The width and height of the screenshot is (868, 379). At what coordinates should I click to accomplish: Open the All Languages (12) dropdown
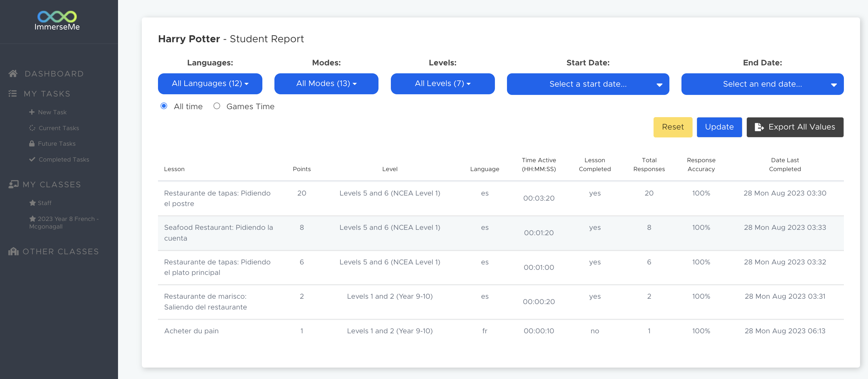(210, 83)
